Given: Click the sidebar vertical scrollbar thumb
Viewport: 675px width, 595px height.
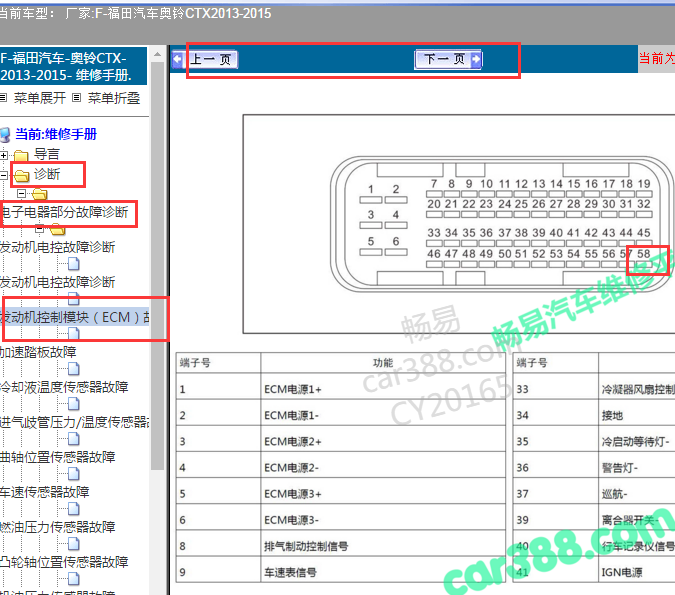Looking at the screenshot, I should 157,266.
